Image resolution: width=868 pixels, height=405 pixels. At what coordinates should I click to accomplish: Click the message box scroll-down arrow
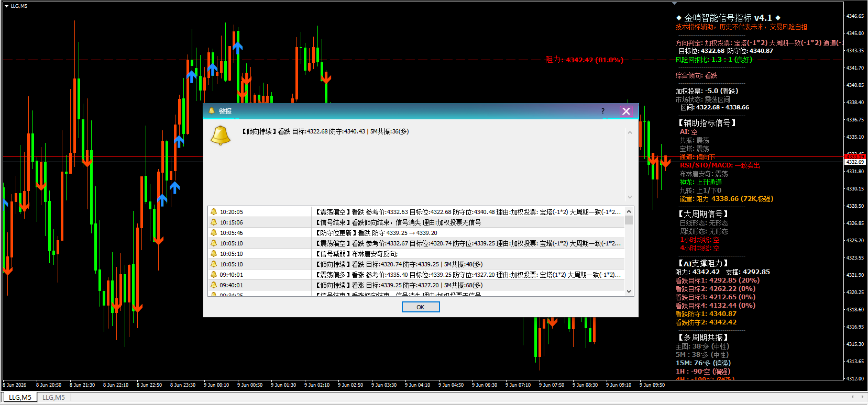pyautogui.click(x=630, y=197)
